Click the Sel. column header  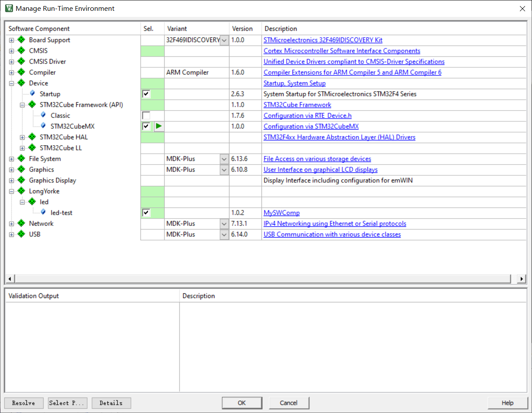coord(153,29)
